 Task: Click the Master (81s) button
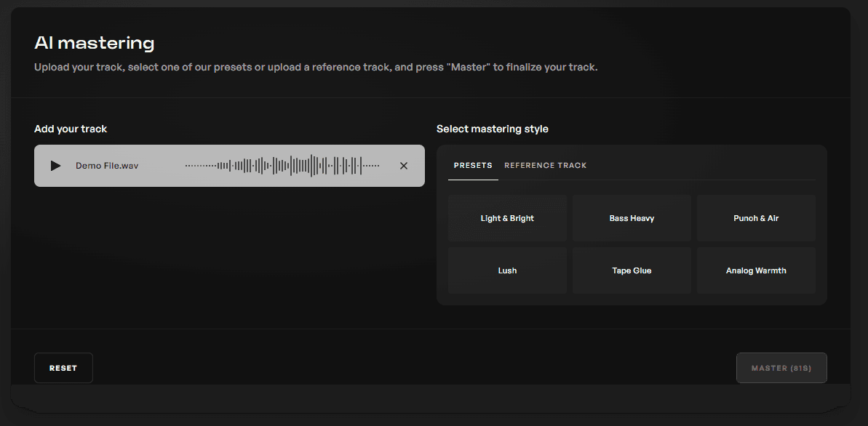pyautogui.click(x=781, y=368)
